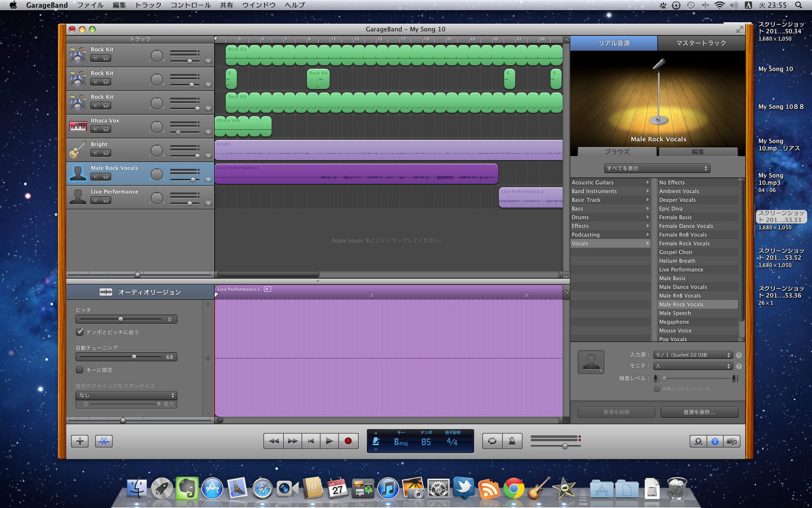Viewport: 812px width, 508px height.
Task: Expand automation arrow on Male Rock Vocals track
Action: pos(208,179)
